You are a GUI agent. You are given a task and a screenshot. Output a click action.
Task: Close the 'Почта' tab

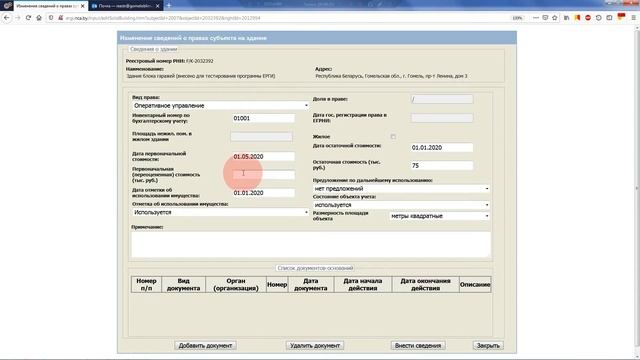point(158,6)
